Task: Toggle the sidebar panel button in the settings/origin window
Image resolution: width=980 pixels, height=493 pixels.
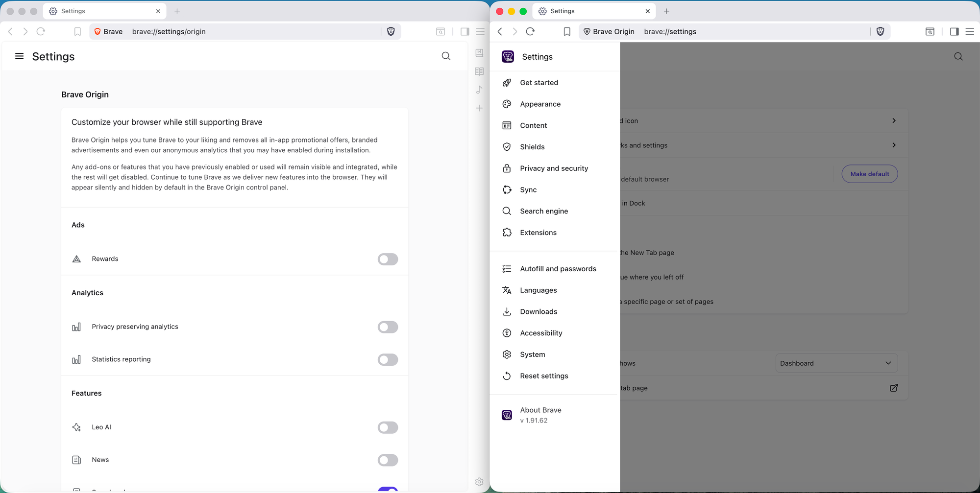Action: click(465, 32)
